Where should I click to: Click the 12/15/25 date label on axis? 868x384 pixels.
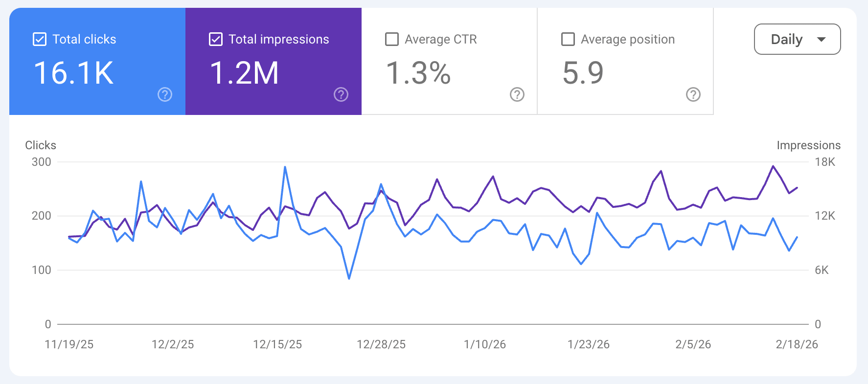tap(277, 344)
